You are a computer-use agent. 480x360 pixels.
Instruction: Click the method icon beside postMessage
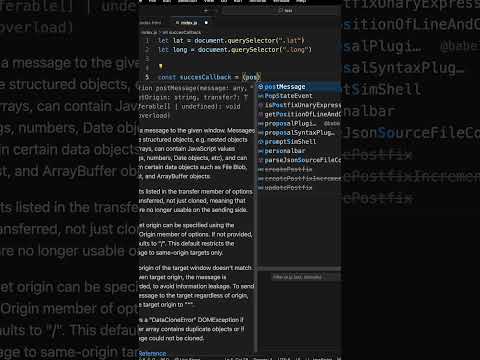click(x=261, y=87)
